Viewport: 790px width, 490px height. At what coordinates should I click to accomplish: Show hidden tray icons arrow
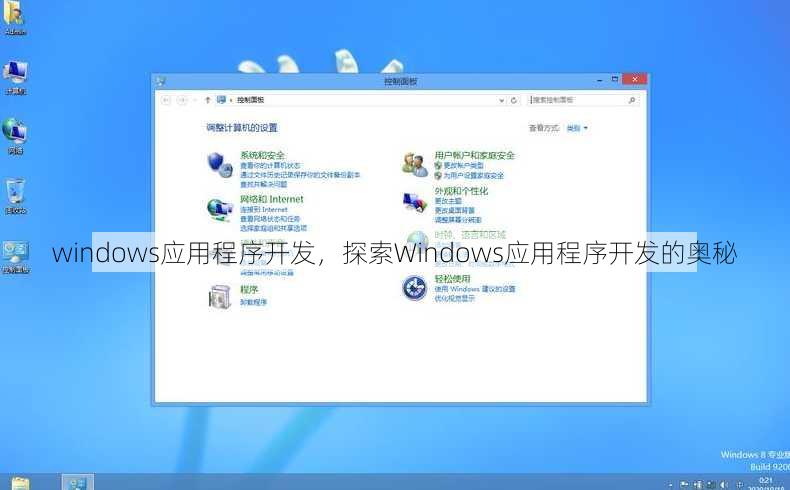669,485
